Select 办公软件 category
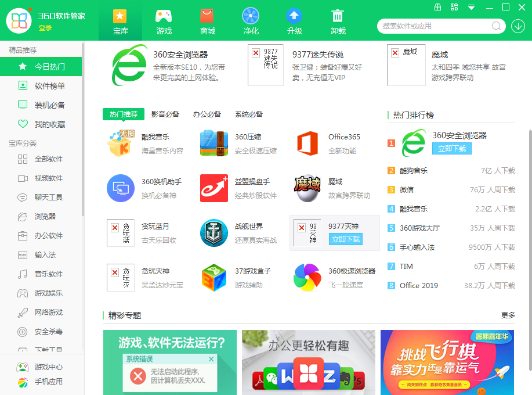The image size is (532, 395). coord(41,236)
